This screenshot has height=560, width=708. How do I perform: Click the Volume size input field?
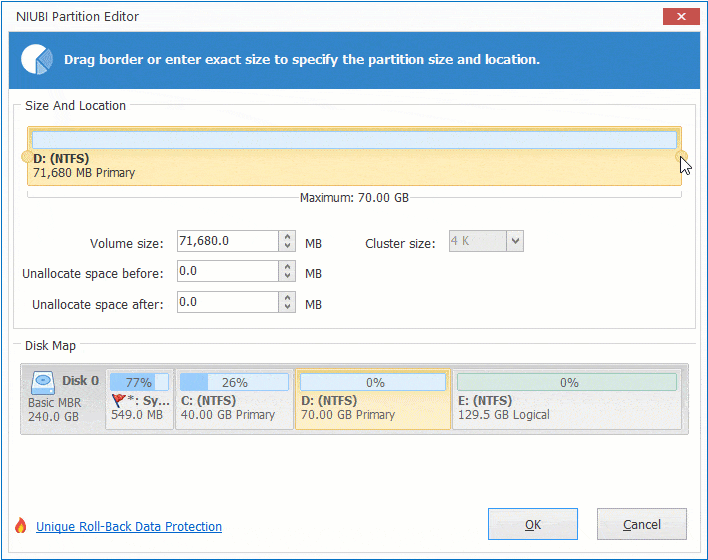tap(227, 241)
